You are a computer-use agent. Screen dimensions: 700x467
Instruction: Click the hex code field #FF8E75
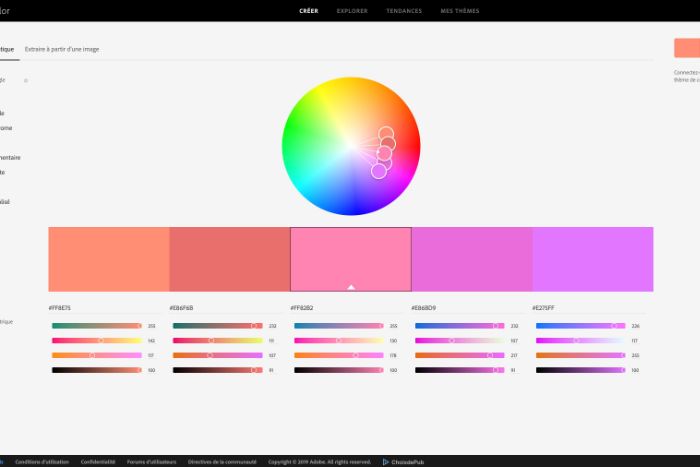62,308
